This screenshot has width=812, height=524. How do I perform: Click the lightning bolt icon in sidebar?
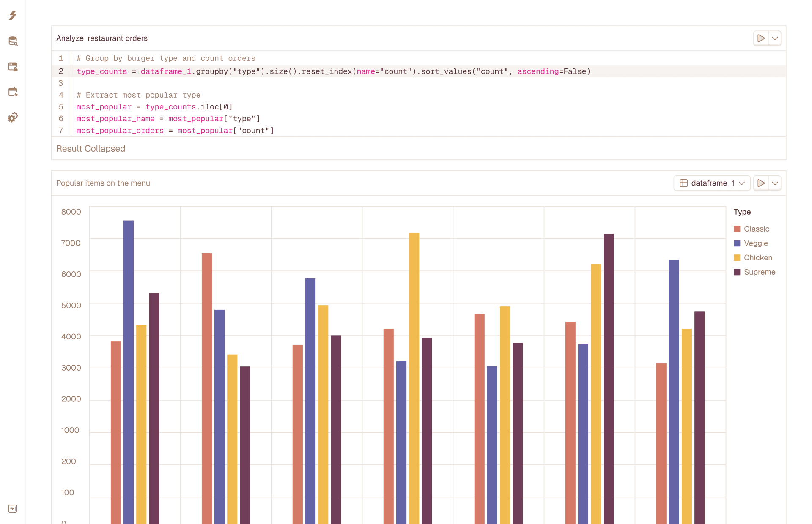point(13,16)
